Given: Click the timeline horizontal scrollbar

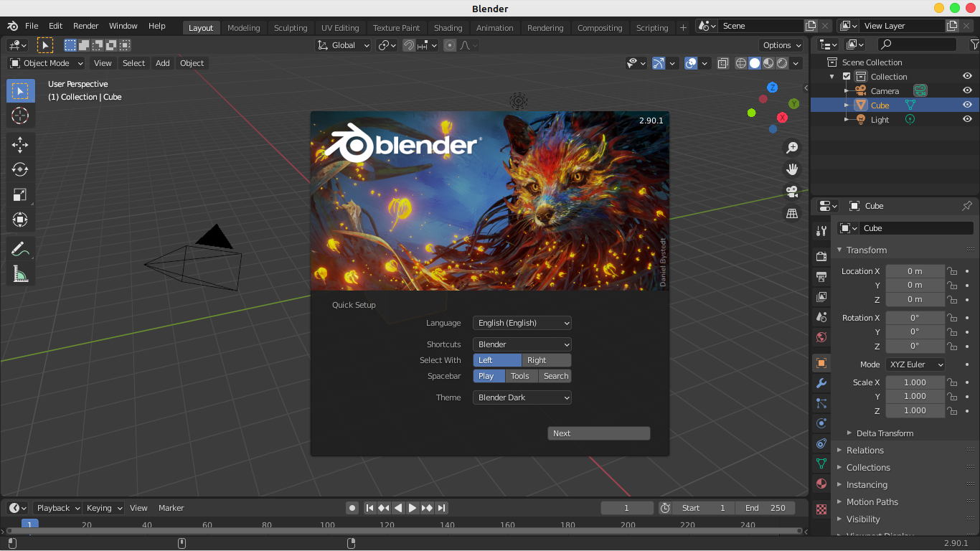Looking at the screenshot, I should click(404, 531).
